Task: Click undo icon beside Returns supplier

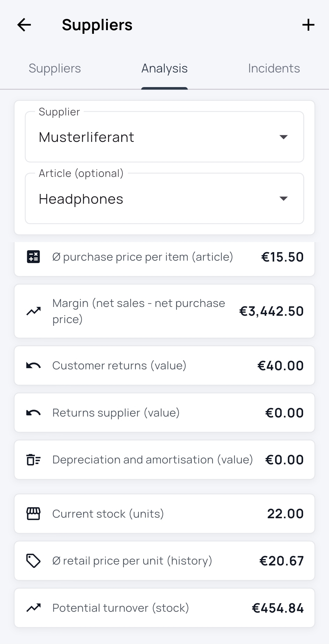Action: click(33, 413)
